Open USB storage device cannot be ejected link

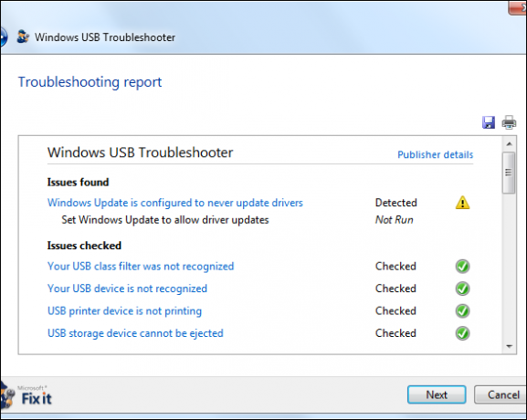coord(135,333)
